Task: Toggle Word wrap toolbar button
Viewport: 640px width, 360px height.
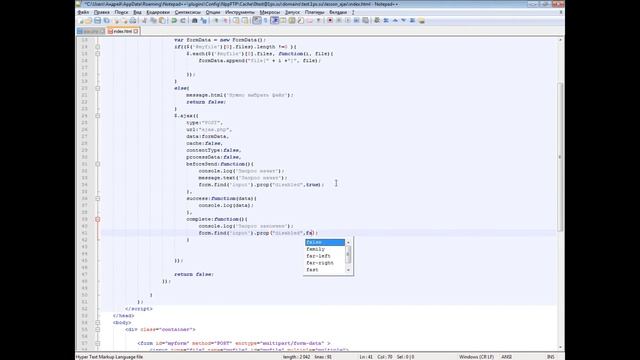Action: pos(257,20)
